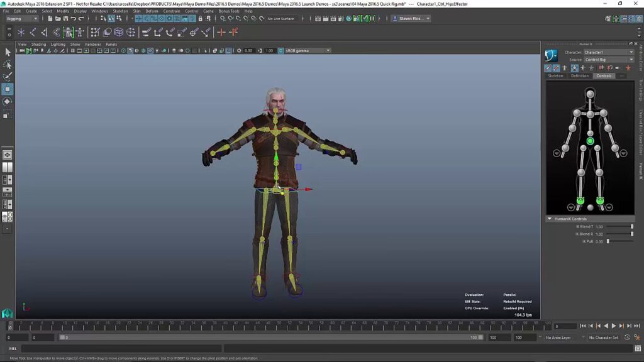Open the Rigging menu set dropdown

[22, 18]
